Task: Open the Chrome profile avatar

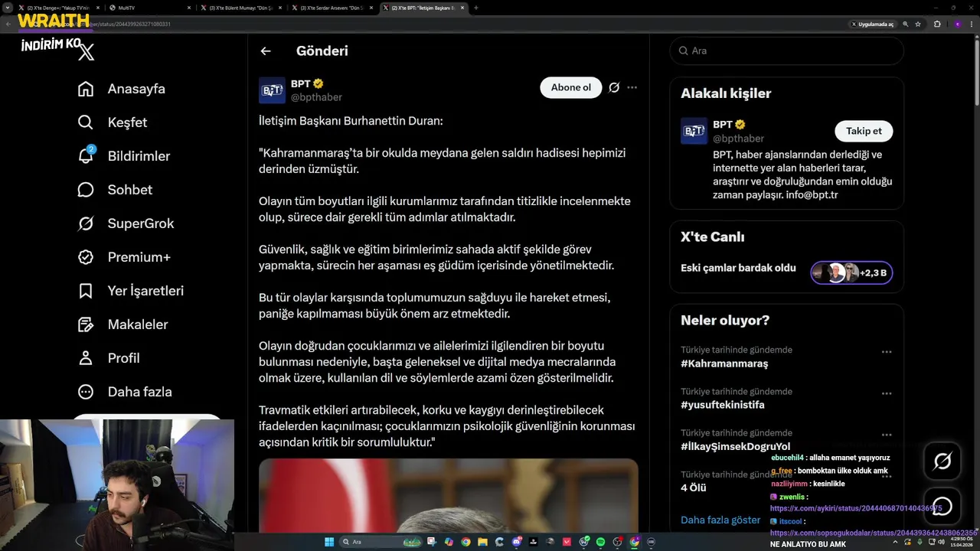Action: (958, 24)
